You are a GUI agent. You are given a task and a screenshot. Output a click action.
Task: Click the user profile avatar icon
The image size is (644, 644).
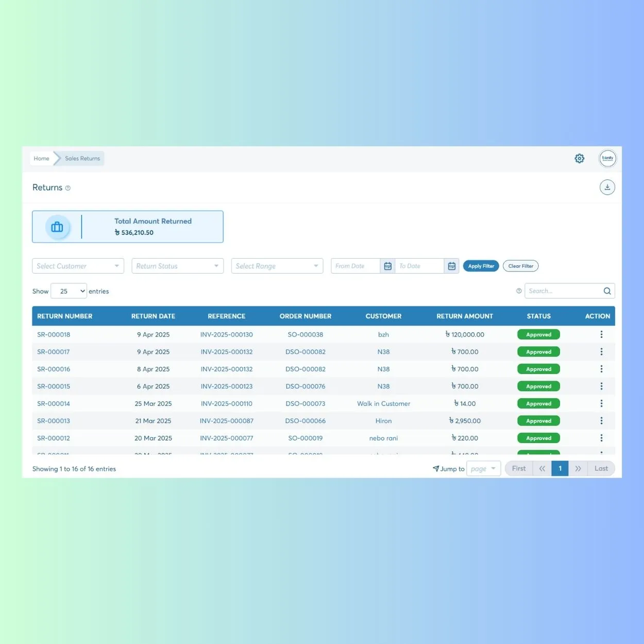click(607, 158)
